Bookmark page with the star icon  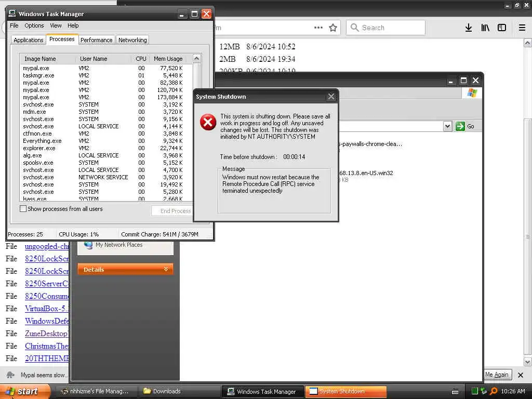pos(333,28)
